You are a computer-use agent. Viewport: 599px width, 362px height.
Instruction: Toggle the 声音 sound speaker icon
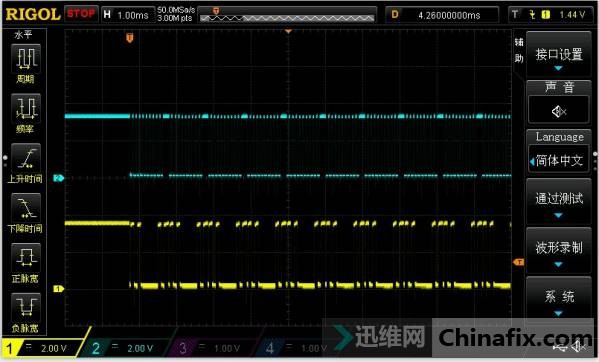pyautogui.click(x=559, y=111)
